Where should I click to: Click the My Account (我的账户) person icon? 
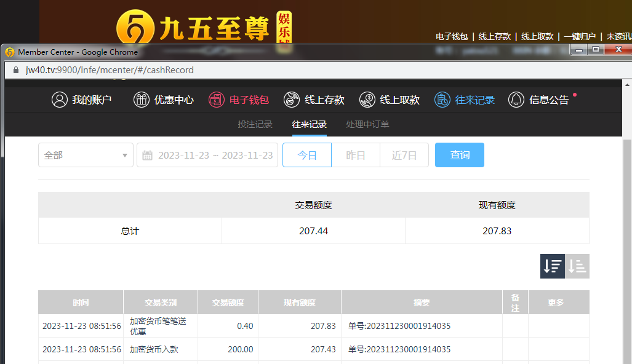[x=60, y=100]
